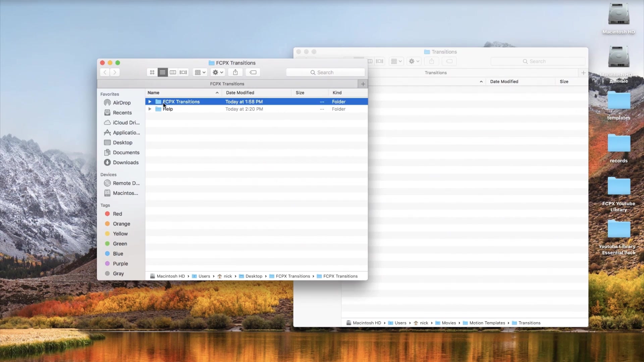The image size is (644, 362).
Task: Click the Search field in FCPX Transitions window
Action: pyautogui.click(x=325, y=72)
